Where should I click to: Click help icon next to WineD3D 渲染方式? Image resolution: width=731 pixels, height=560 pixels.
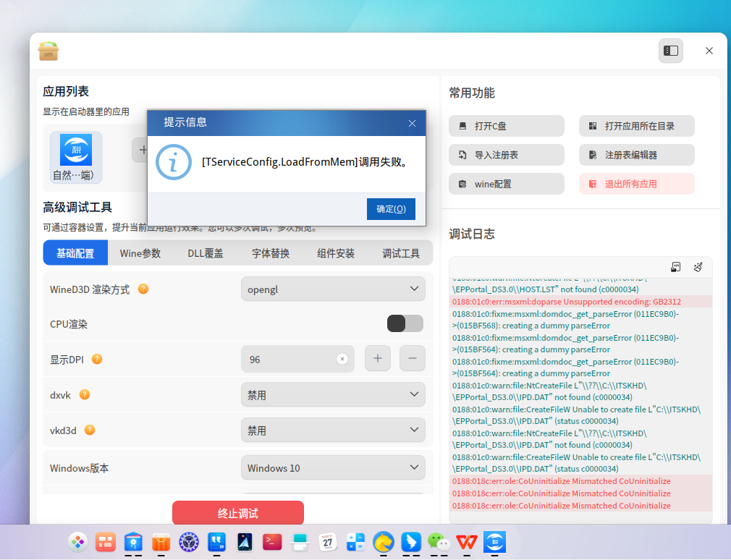pos(143,289)
